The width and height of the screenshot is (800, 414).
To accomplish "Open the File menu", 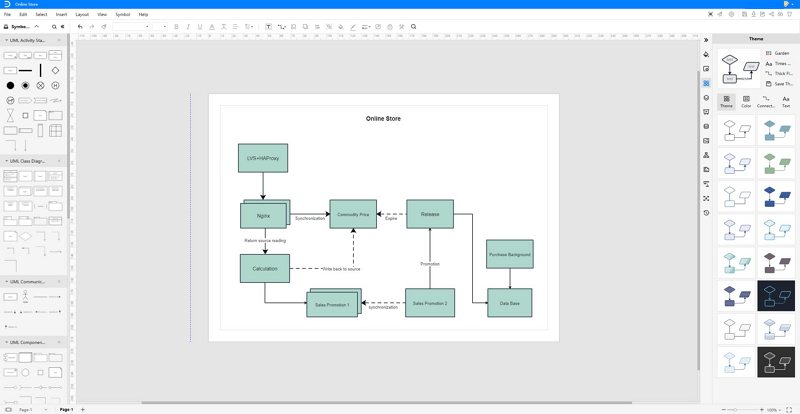I will pyautogui.click(x=7, y=14).
